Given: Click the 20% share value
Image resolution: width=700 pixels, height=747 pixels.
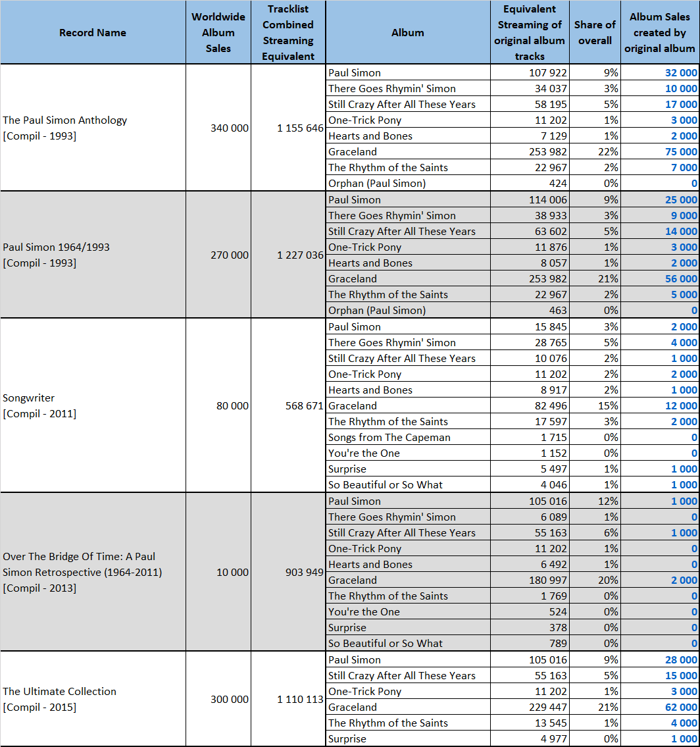Looking at the screenshot, I should (595, 580).
